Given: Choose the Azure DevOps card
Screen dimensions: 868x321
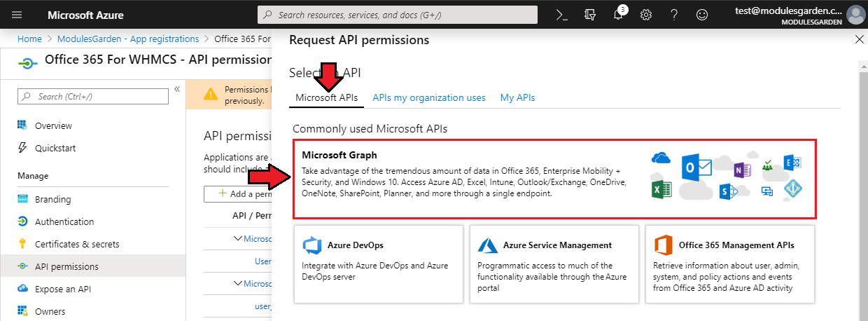Looking at the screenshot, I should pos(379,264).
